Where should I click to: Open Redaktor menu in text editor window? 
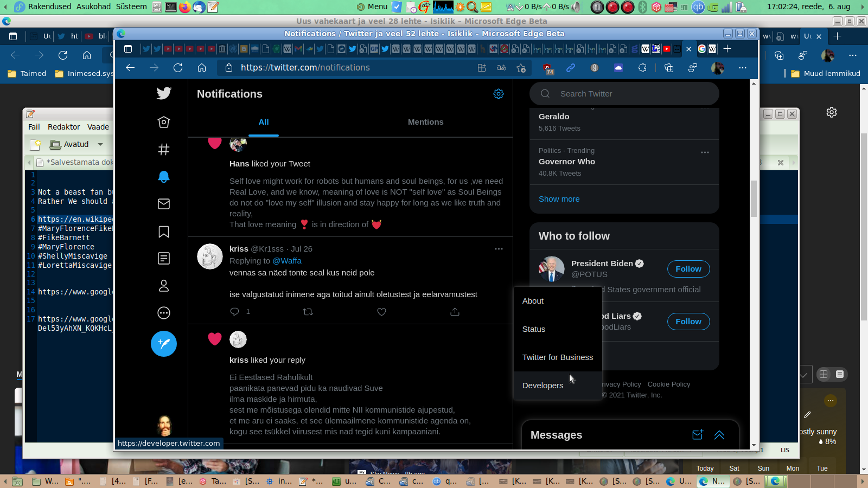(64, 127)
